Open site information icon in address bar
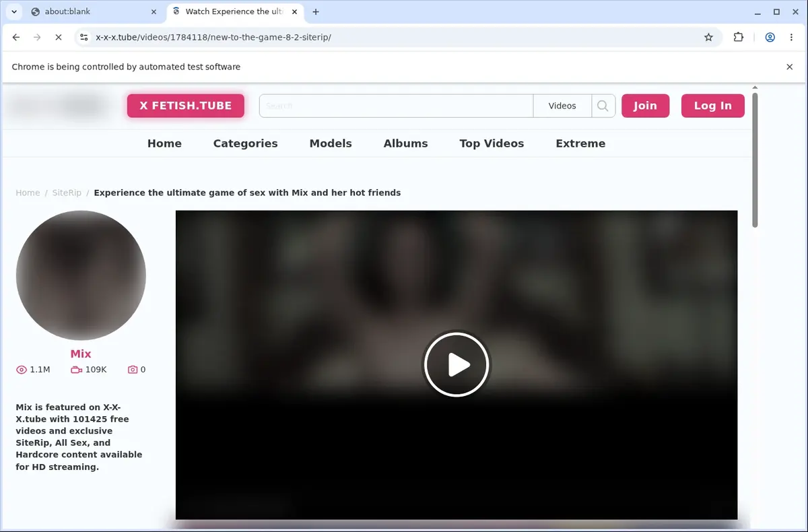Image resolution: width=808 pixels, height=532 pixels. point(83,38)
